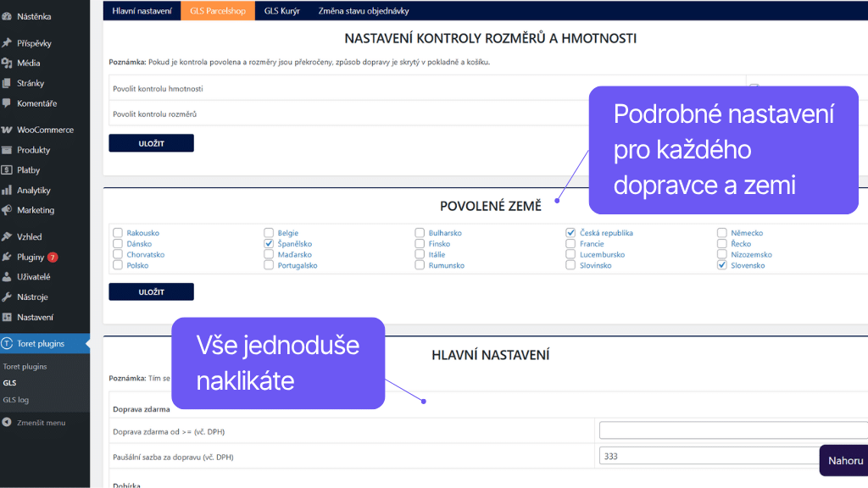Click ULOŽIT under Povolené země
868x488 pixels.
tap(151, 291)
